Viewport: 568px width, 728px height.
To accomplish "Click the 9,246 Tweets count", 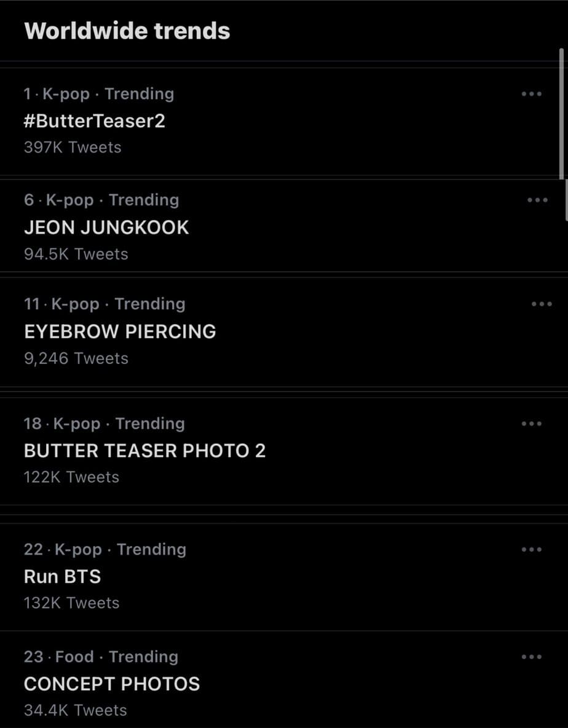I will click(x=76, y=358).
